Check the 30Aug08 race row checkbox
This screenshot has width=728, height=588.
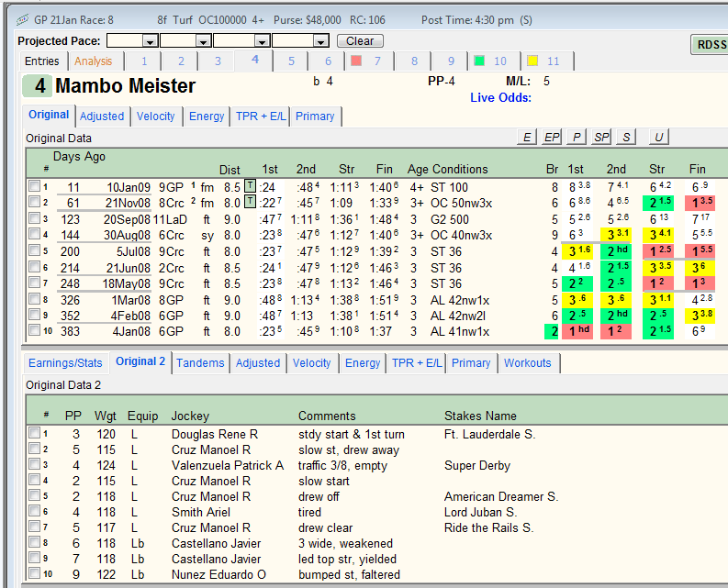tap(34, 234)
